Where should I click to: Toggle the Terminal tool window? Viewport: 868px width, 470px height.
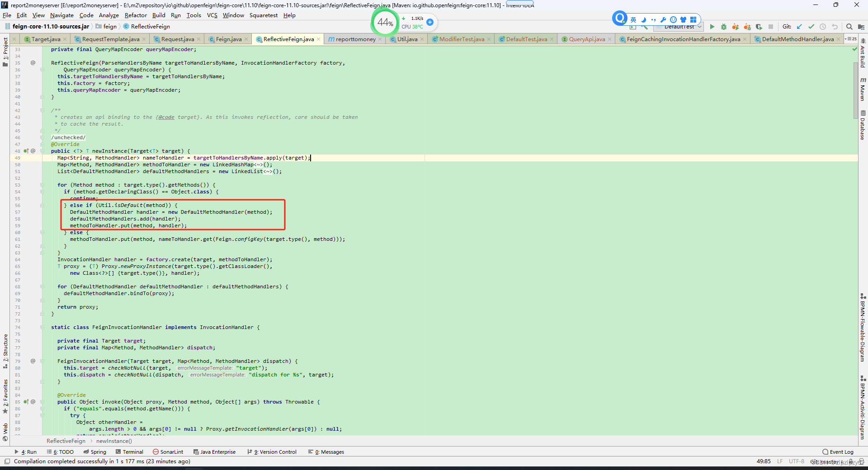click(x=132, y=451)
